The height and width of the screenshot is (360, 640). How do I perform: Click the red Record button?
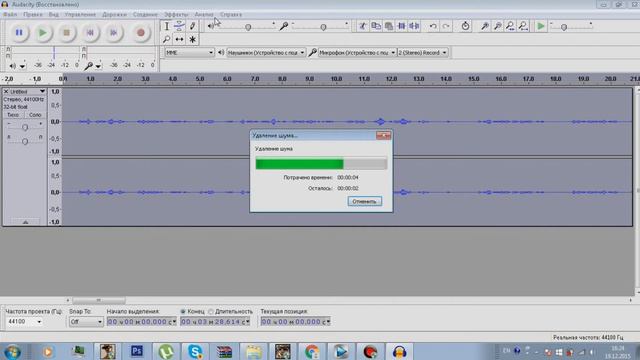click(x=140, y=33)
